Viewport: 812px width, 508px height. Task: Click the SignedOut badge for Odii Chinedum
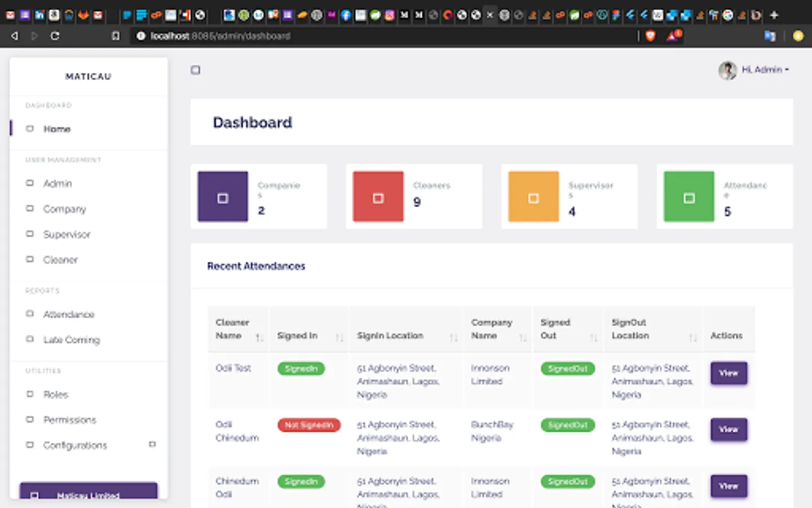point(568,425)
